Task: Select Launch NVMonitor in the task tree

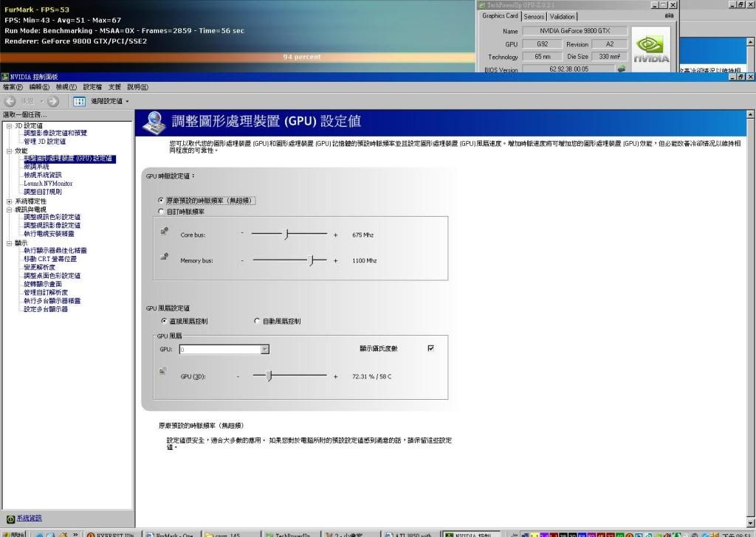Action: tap(48, 184)
